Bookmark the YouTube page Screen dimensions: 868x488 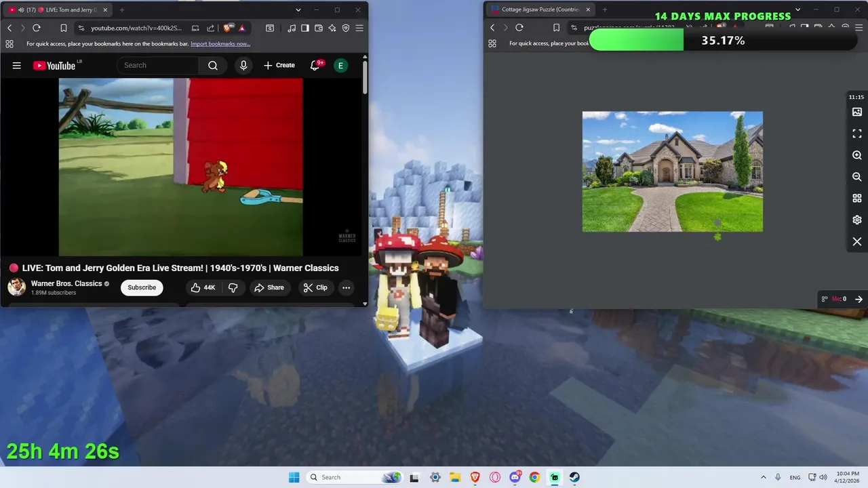63,28
